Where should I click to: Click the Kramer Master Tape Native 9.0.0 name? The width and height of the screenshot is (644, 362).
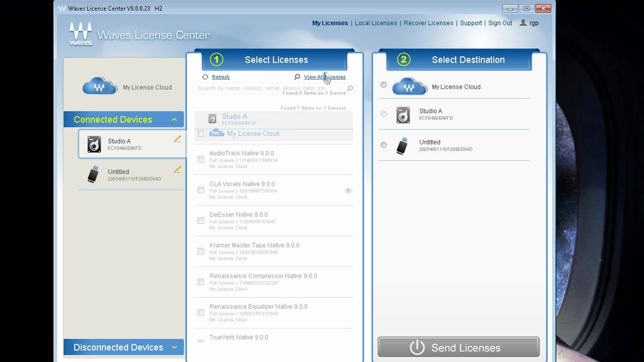click(x=254, y=245)
